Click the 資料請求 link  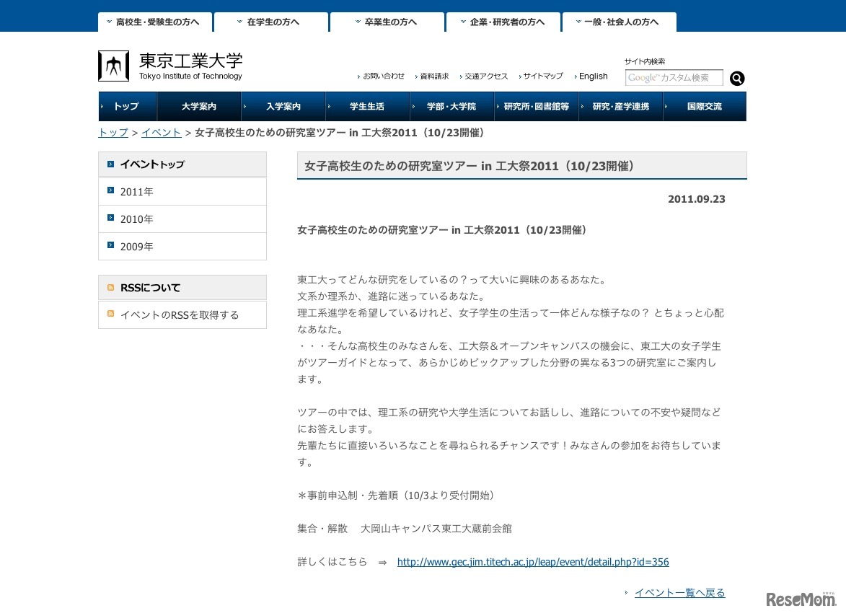(x=434, y=76)
